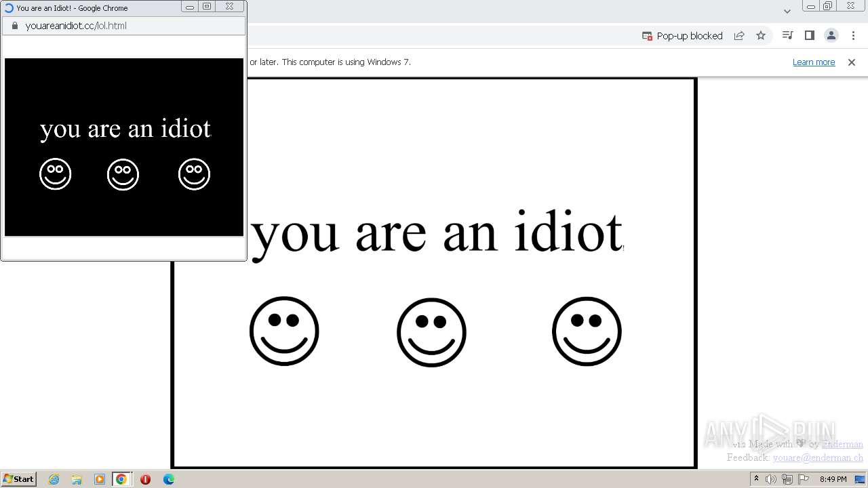Open the network tray icon

click(x=787, y=479)
